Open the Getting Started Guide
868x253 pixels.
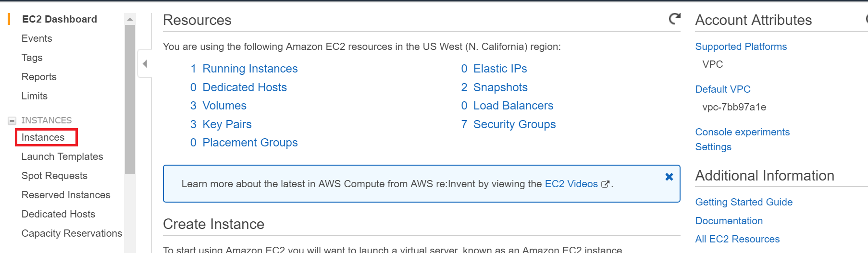pyautogui.click(x=744, y=202)
